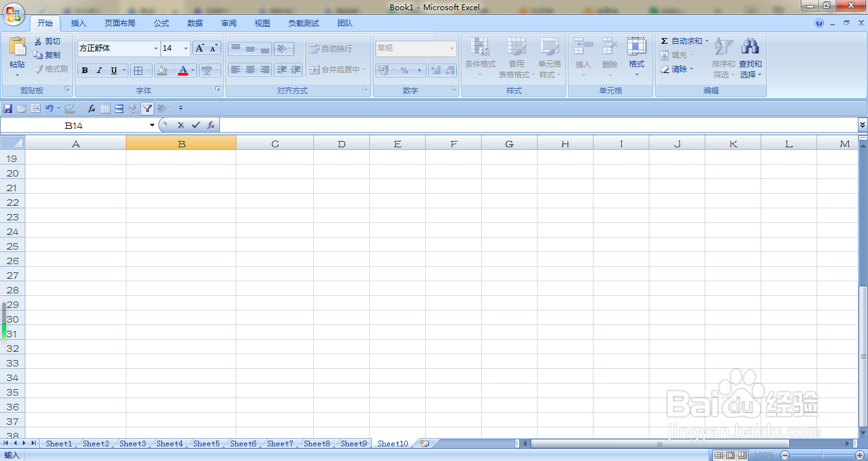
Task: Switch to the Data (数据) tab
Action: pyautogui.click(x=195, y=23)
